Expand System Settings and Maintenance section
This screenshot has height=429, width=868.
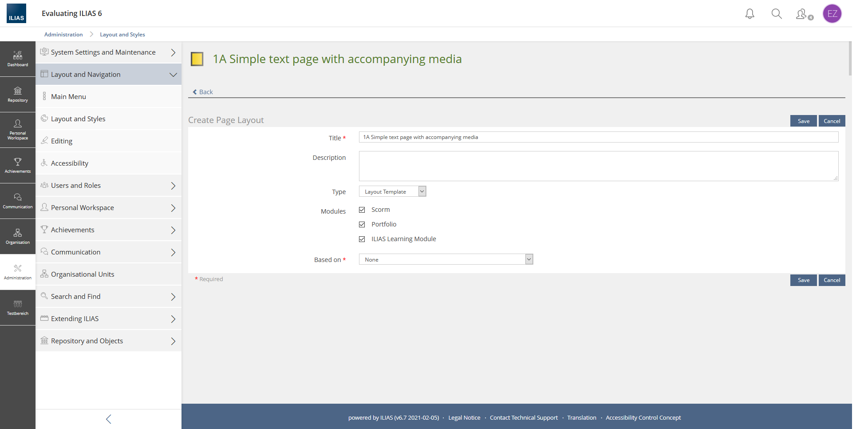point(109,52)
